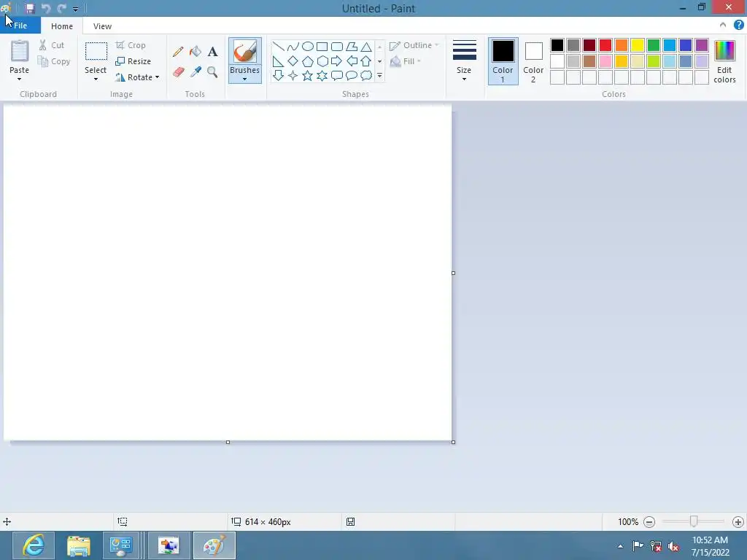Pick the green color swatch
The height and width of the screenshot is (560, 747).
(654, 45)
